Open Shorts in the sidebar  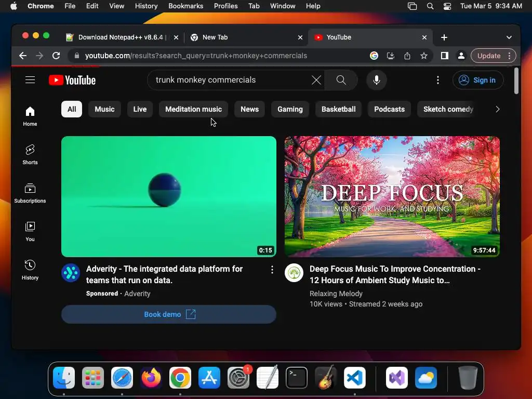[x=30, y=155]
